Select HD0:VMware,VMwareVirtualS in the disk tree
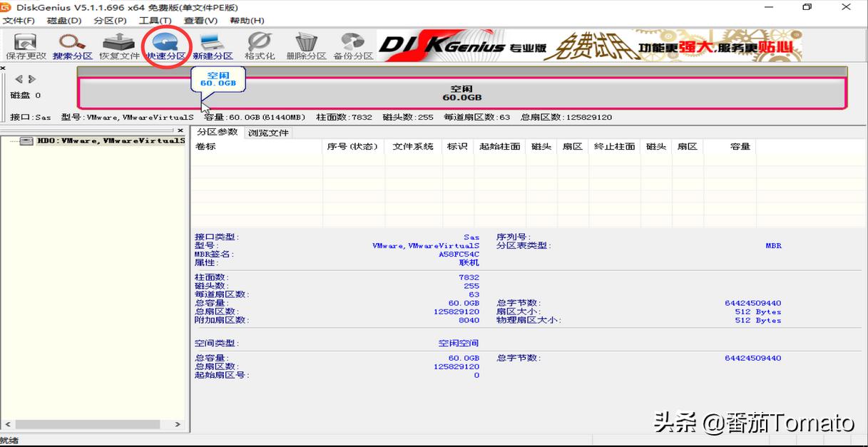 pyautogui.click(x=111, y=141)
